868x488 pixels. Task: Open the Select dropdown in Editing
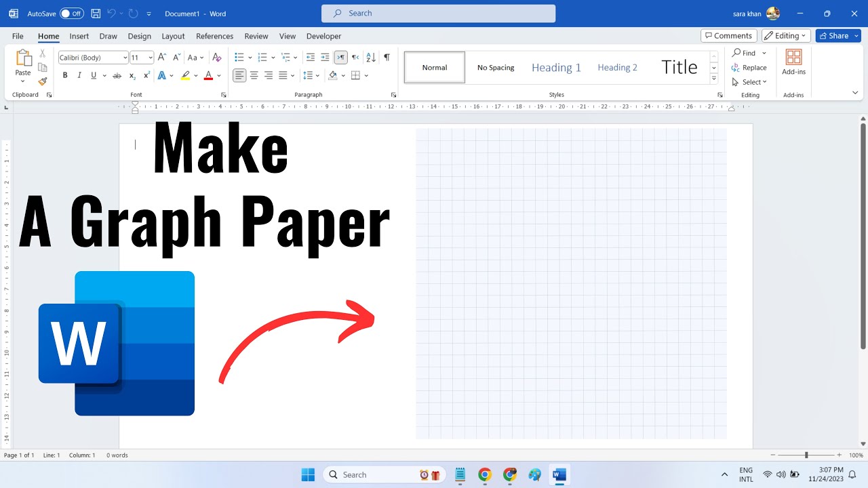[x=749, y=82]
